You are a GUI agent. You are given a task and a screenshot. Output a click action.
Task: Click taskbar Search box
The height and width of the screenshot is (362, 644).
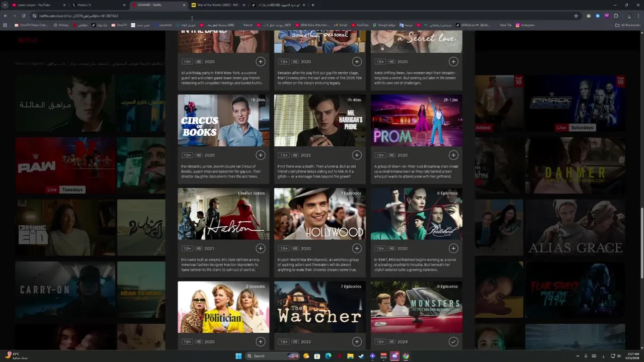pos(273,356)
